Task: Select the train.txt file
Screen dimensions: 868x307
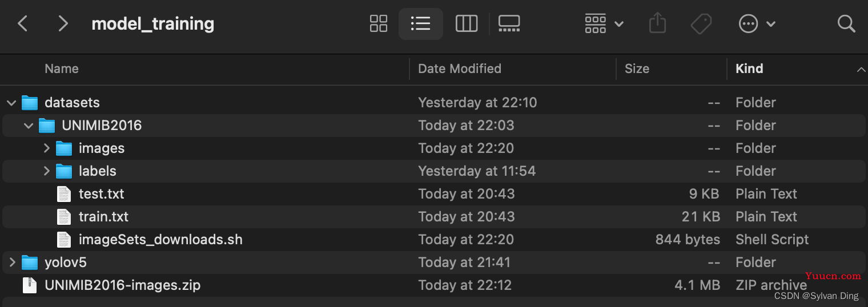Action: [x=434, y=217]
